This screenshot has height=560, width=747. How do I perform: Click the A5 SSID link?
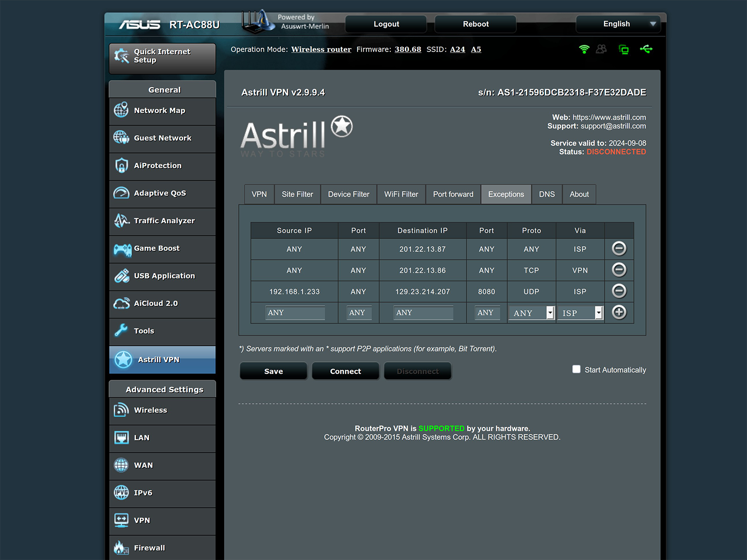click(476, 49)
